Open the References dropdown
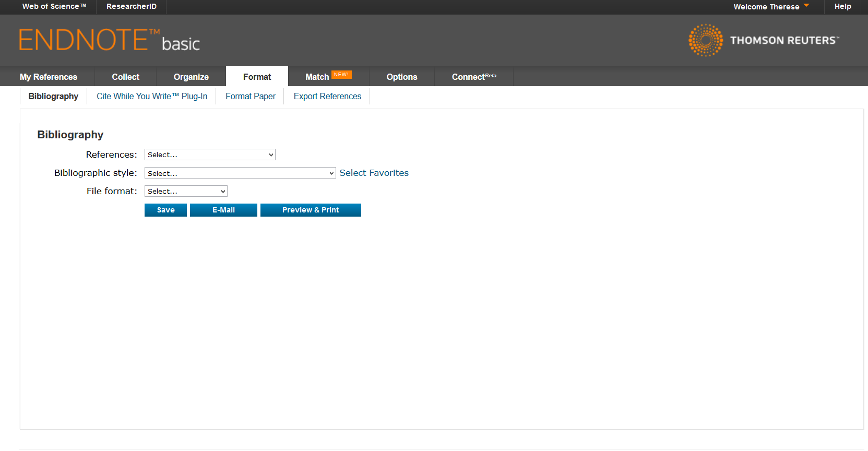The width and height of the screenshot is (868, 451). (210, 155)
